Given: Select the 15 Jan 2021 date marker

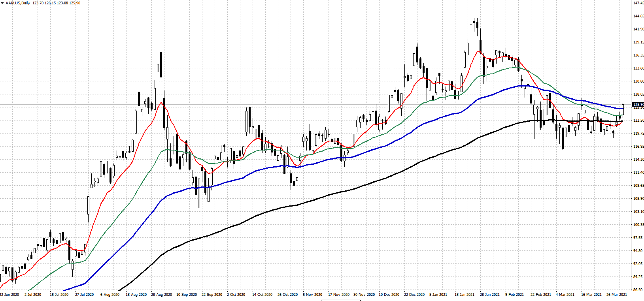Looking at the screenshot, I should click(x=465, y=294).
